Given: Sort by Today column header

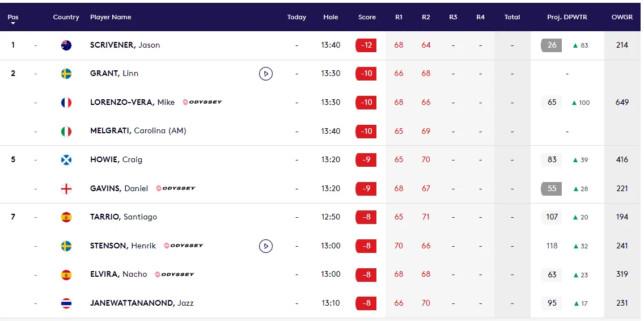Looking at the screenshot, I should 296,17.
